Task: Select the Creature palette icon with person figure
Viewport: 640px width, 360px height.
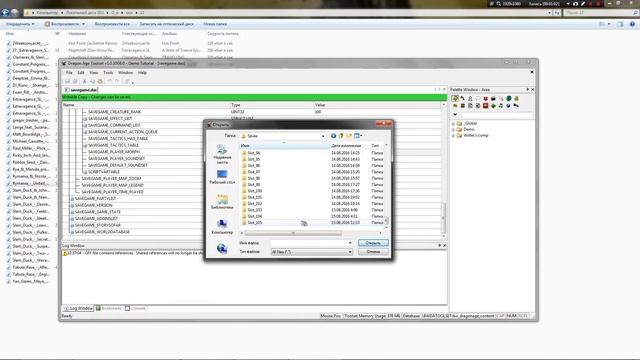Action: click(x=470, y=99)
